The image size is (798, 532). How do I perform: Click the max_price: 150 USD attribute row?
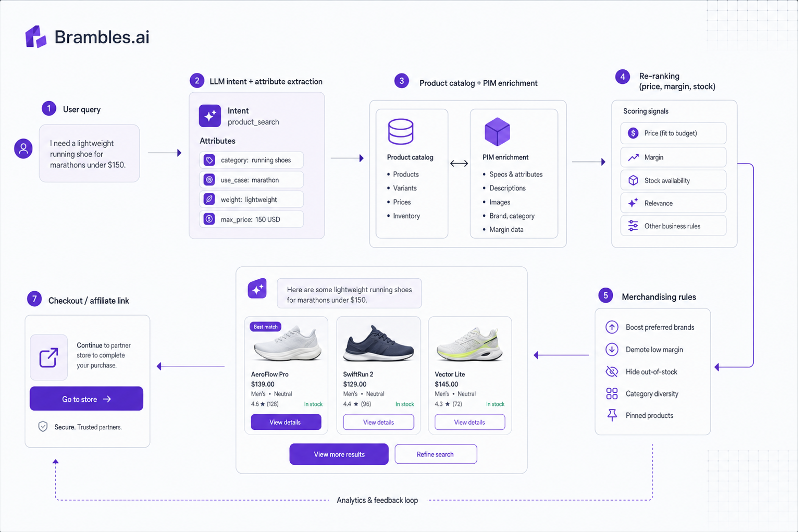[251, 219]
